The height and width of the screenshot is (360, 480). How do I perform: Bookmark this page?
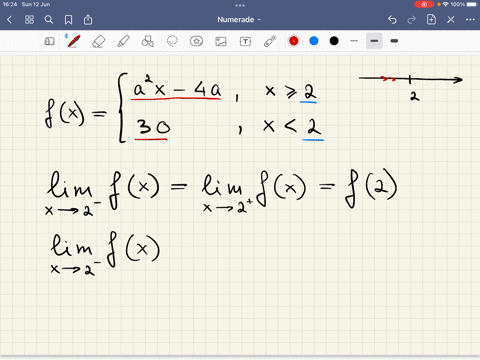68,20
